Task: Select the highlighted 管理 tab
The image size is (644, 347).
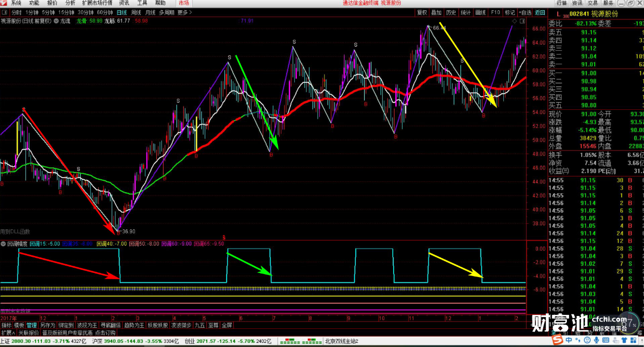Action: coord(32,325)
